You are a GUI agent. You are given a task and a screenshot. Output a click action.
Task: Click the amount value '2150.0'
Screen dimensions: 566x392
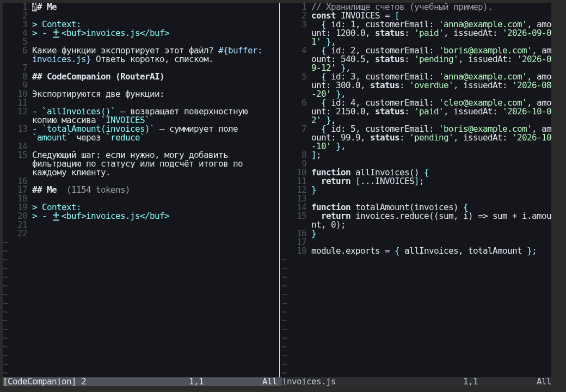(350, 112)
